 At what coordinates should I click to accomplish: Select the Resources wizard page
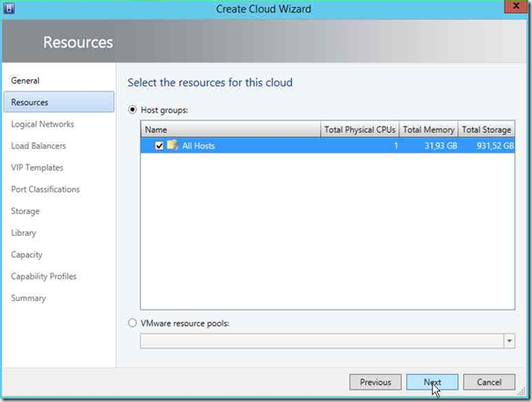59,102
